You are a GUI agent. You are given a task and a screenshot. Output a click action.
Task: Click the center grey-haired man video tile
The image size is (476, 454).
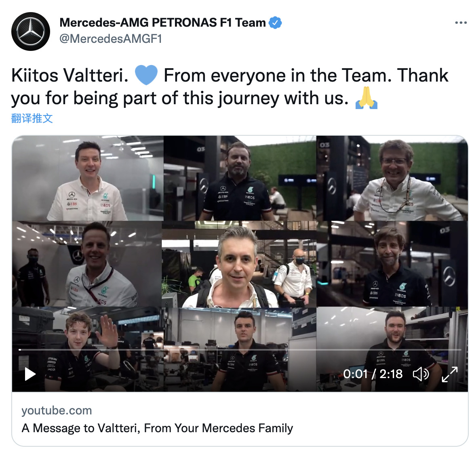(239, 264)
